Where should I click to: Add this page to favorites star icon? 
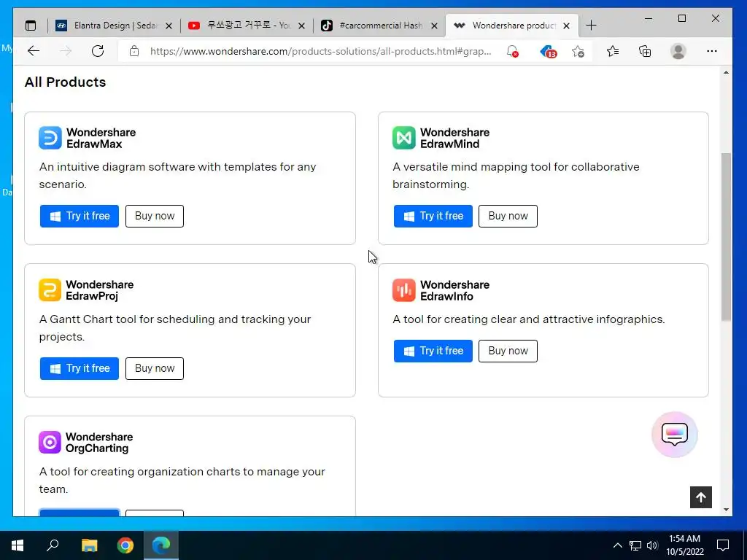[x=578, y=51]
